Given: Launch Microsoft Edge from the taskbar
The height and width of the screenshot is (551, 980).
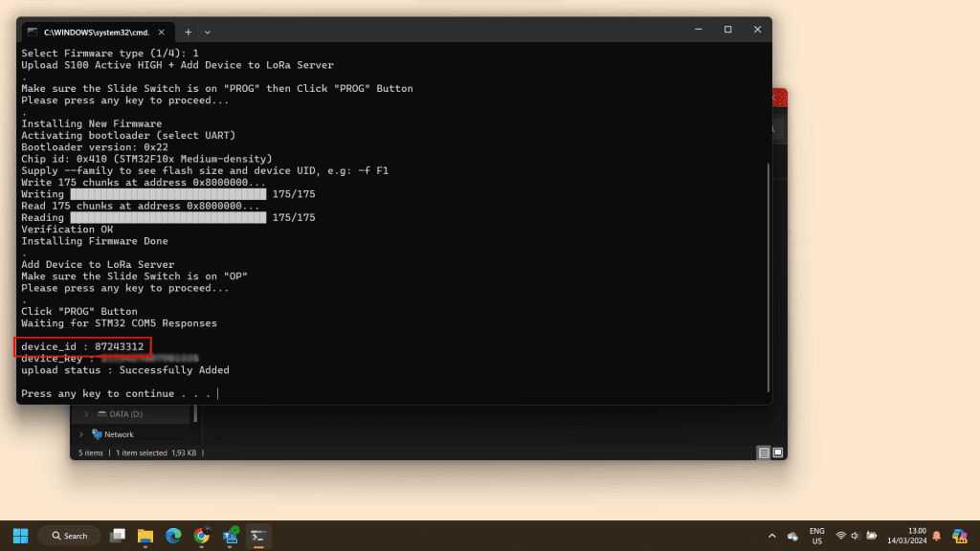Looking at the screenshot, I should coord(173,536).
